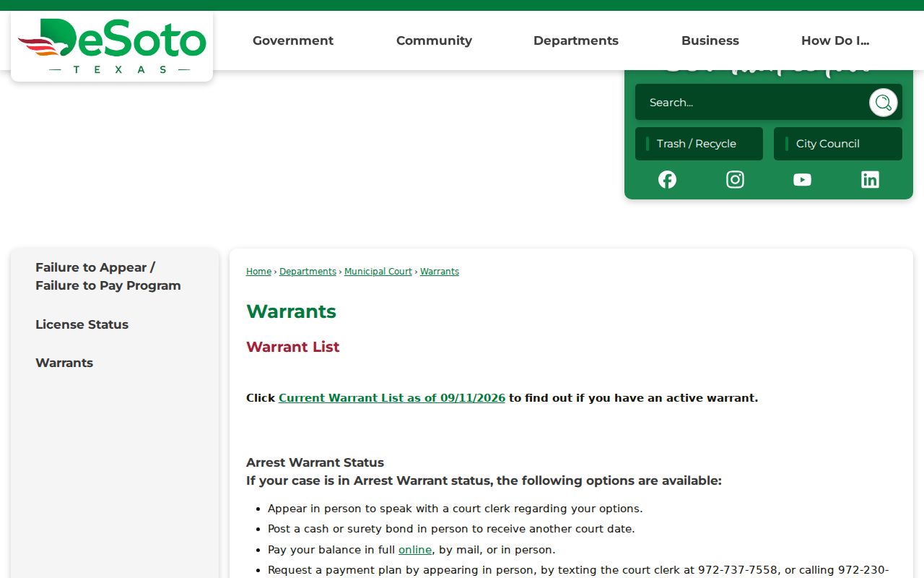Viewport: 924px width, 578px height.
Task: Go to Departments breadcrumb
Action: tap(308, 272)
